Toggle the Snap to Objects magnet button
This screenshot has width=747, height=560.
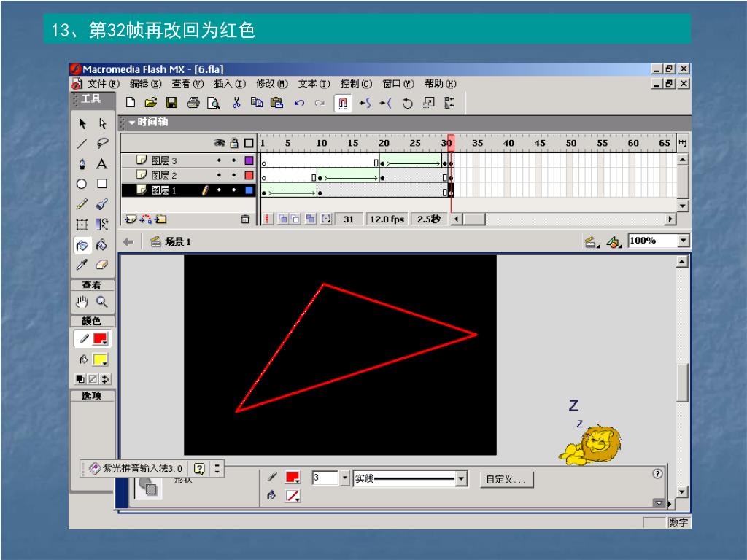pyautogui.click(x=343, y=103)
